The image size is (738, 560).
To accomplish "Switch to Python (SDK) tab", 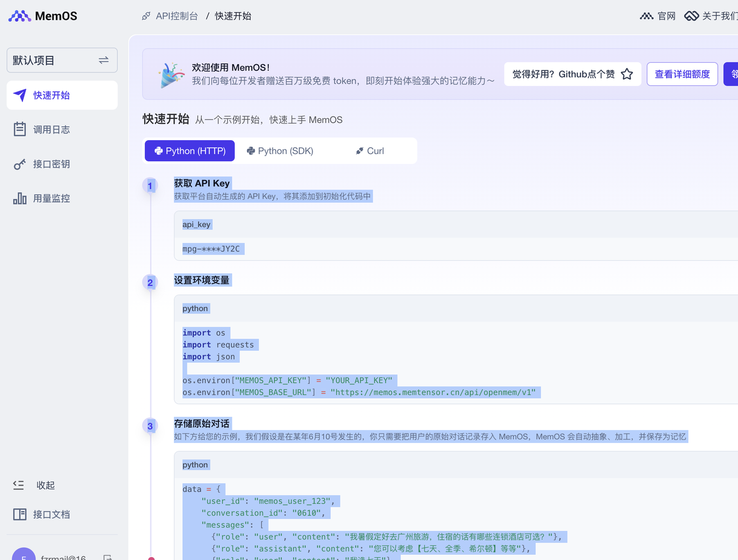I will pyautogui.click(x=280, y=151).
